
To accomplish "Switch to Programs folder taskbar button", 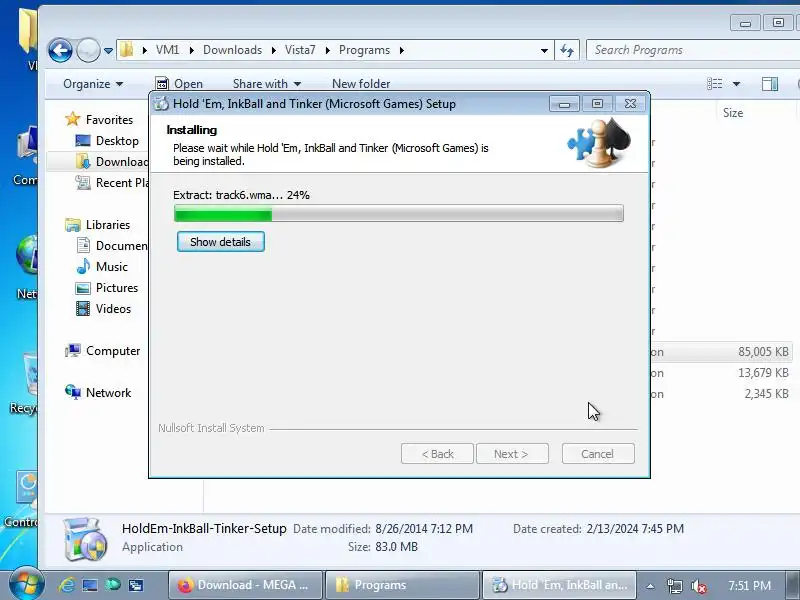I will tap(402, 585).
